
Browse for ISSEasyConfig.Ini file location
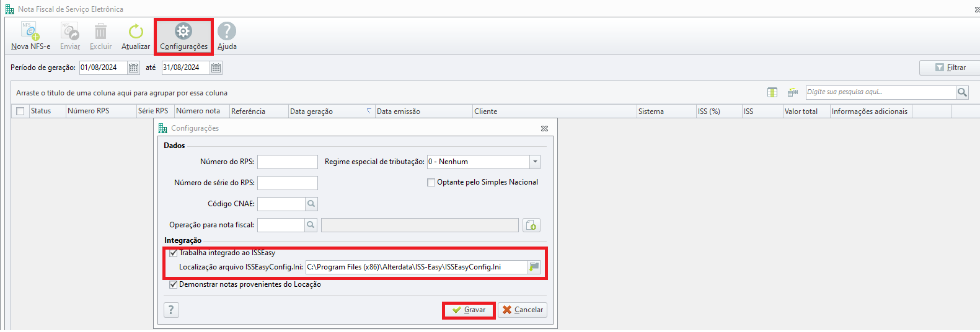click(534, 267)
